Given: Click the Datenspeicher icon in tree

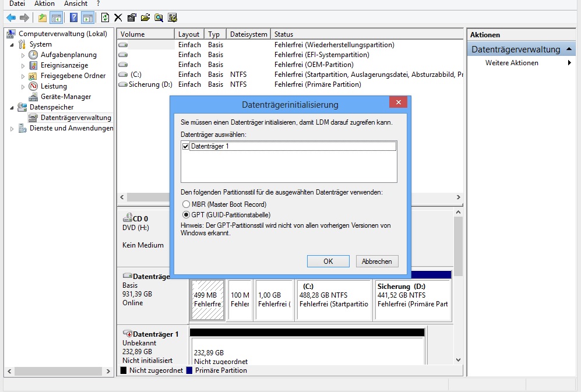Looking at the screenshot, I should pyautogui.click(x=22, y=107).
